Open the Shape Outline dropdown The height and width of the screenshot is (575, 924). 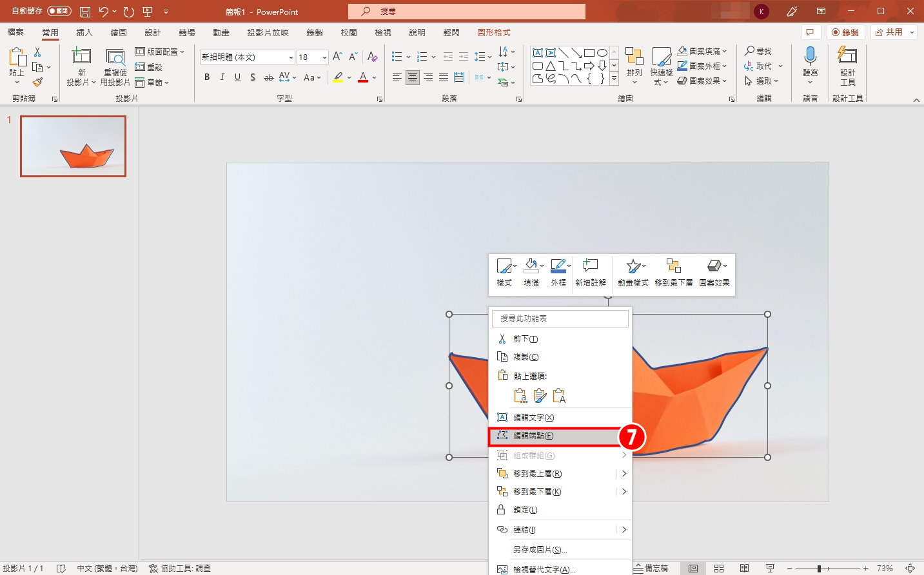click(x=702, y=66)
